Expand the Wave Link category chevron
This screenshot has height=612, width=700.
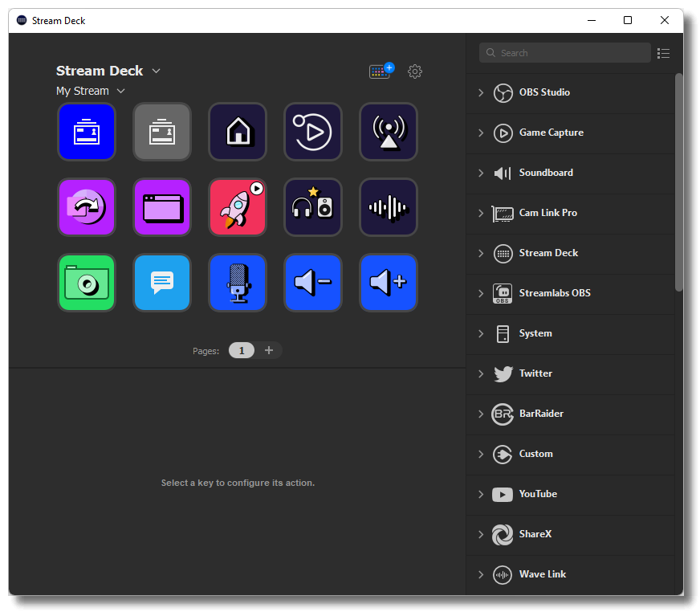coord(481,575)
